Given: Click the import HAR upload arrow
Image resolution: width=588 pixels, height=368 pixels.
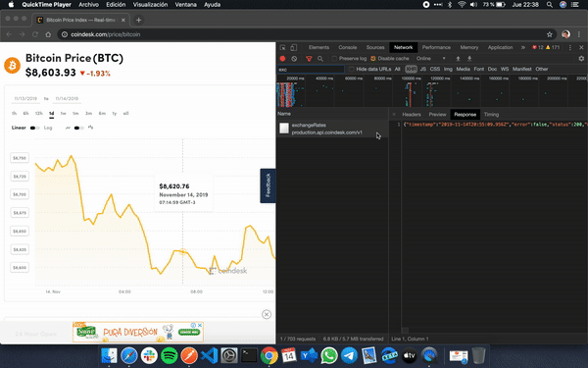Looking at the screenshot, I should pos(458,59).
